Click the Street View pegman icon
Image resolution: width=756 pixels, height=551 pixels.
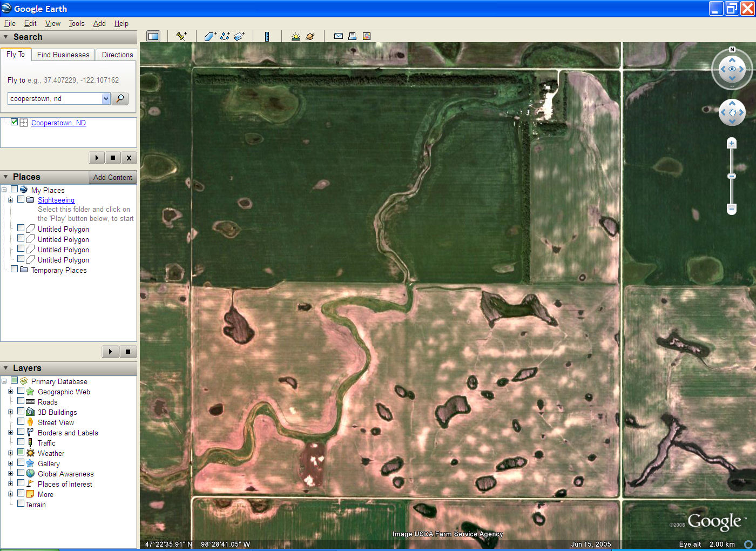(x=30, y=422)
